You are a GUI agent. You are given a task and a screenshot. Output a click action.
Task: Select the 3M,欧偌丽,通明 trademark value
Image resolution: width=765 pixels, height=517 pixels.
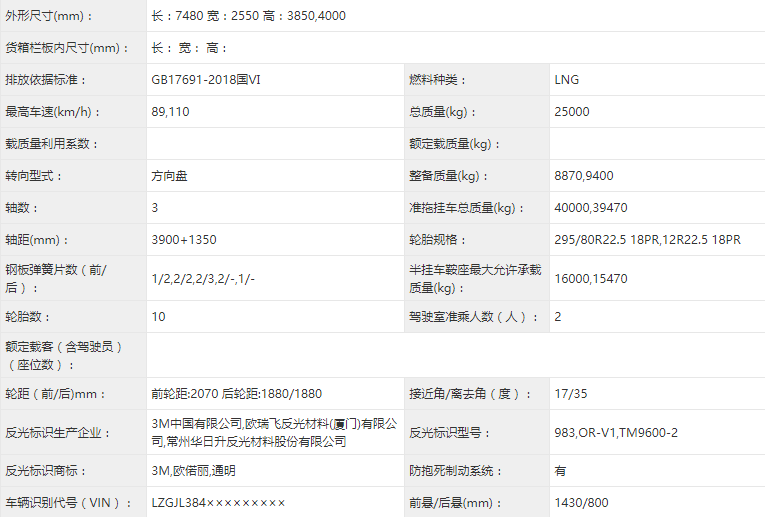pyautogui.click(x=193, y=470)
